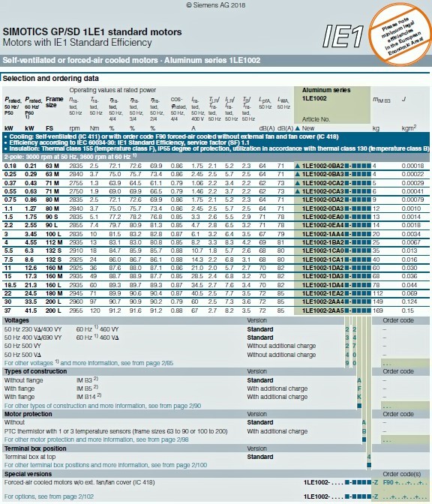Screen dimensions: 432x504
Task: Click the 'IM B14' construction type
Action: [88, 397]
